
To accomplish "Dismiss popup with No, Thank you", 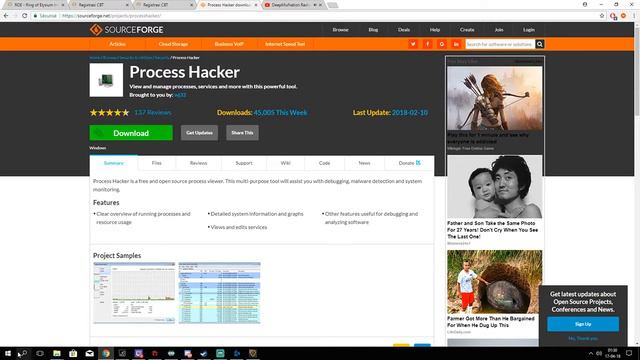I will tap(583, 338).
